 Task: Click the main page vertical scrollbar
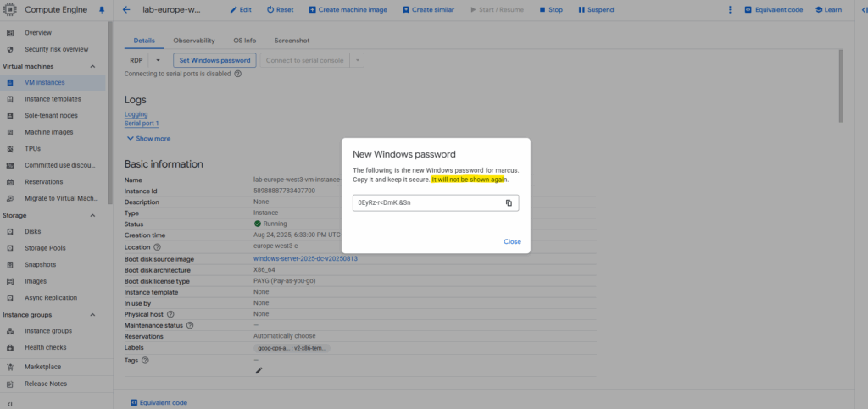(842, 86)
